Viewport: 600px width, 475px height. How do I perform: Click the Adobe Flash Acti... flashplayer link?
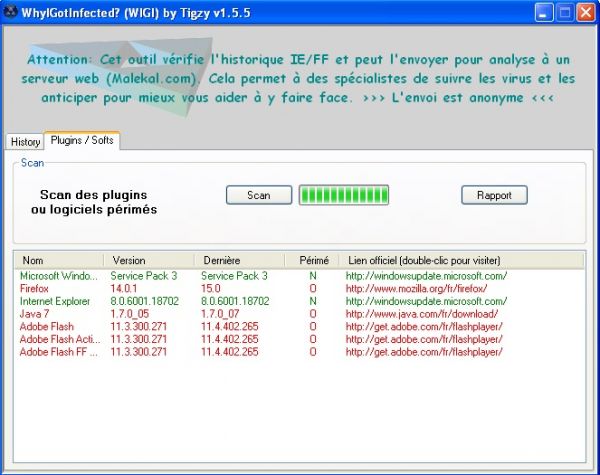pyautogui.click(x=424, y=339)
